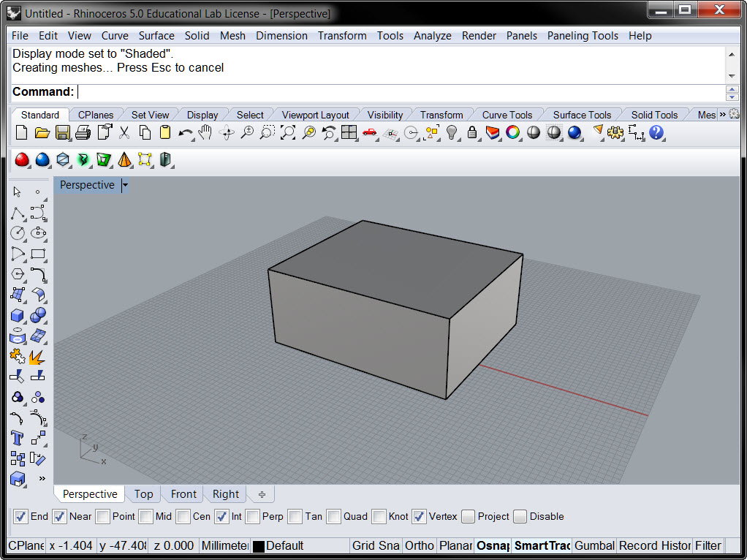Open Options with the gear icon

[615, 132]
